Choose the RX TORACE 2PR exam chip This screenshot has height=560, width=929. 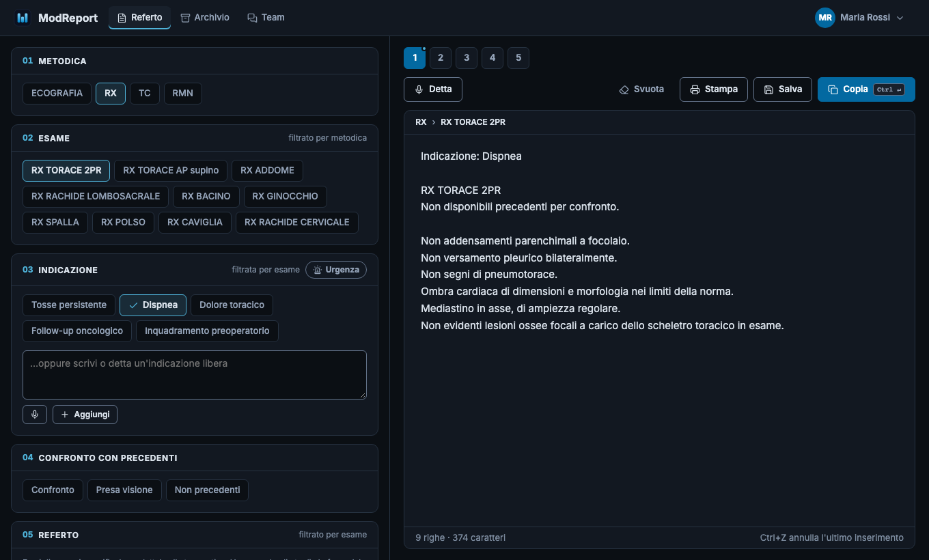pos(66,171)
